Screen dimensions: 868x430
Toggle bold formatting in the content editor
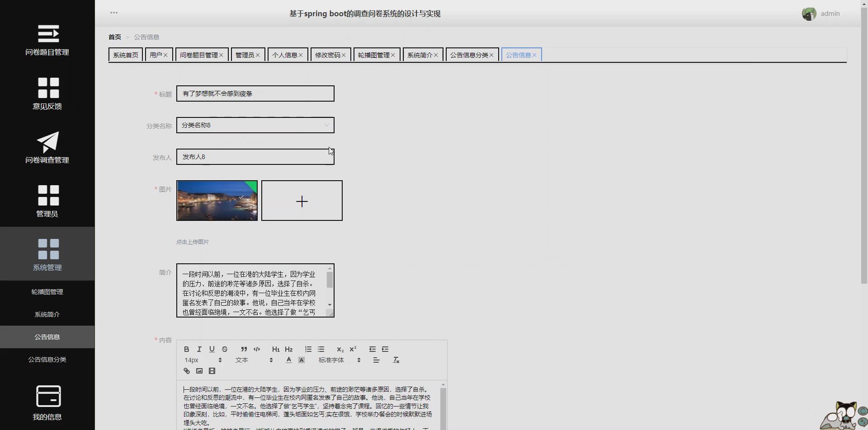tap(186, 349)
